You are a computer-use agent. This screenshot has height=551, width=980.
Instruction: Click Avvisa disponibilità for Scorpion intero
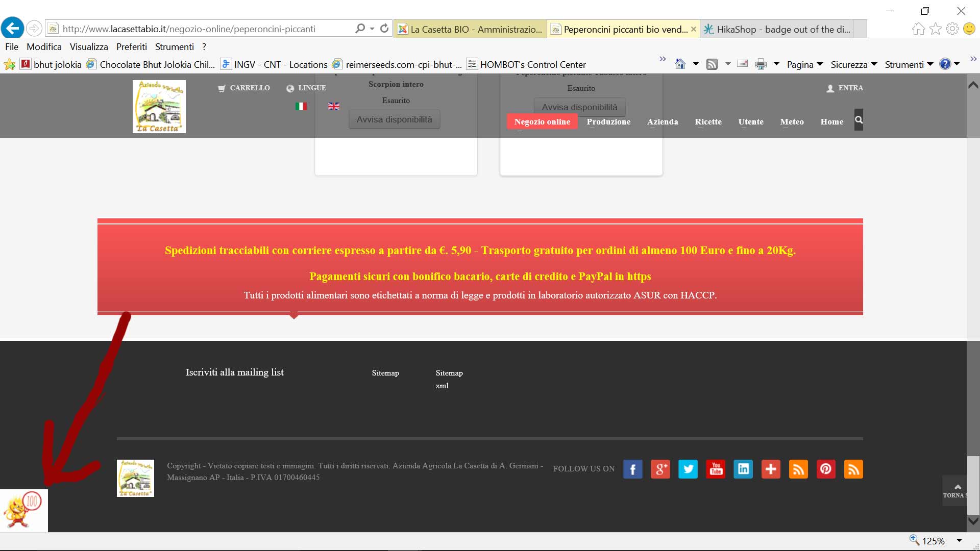click(x=394, y=119)
